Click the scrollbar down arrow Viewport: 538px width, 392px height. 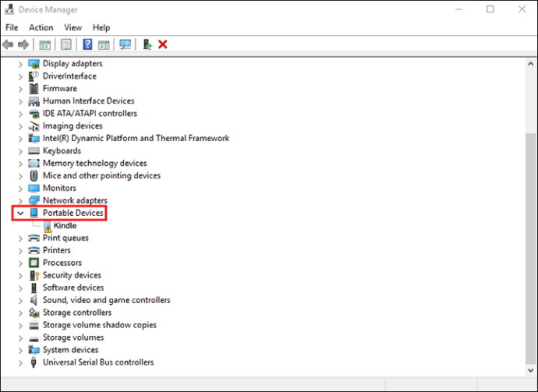click(530, 370)
